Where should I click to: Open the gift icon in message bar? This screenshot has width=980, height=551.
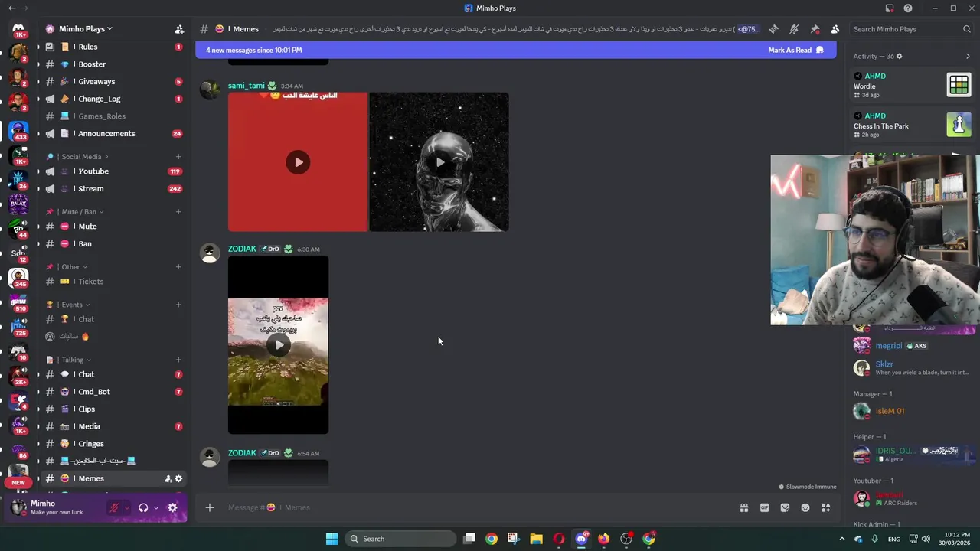[x=743, y=508]
